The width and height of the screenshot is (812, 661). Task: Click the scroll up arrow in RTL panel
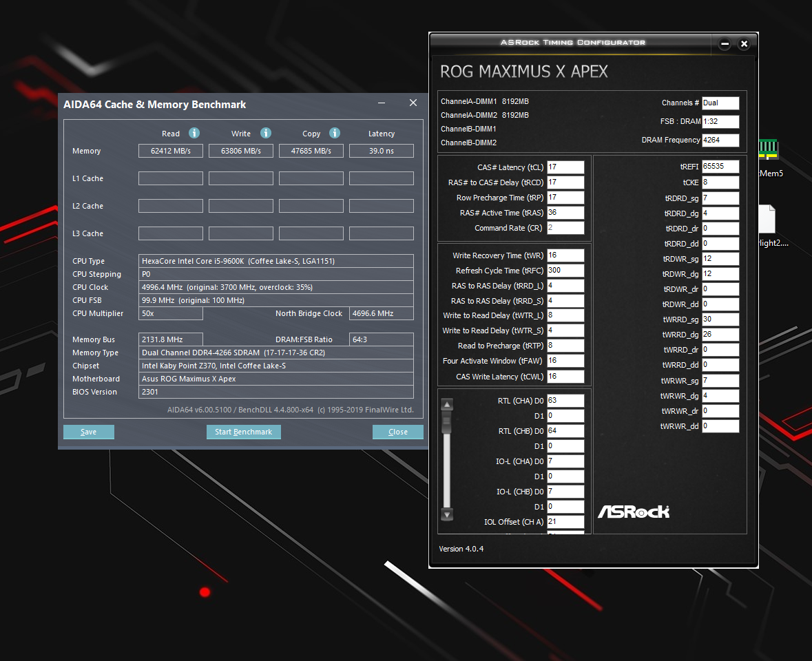click(447, 404)
